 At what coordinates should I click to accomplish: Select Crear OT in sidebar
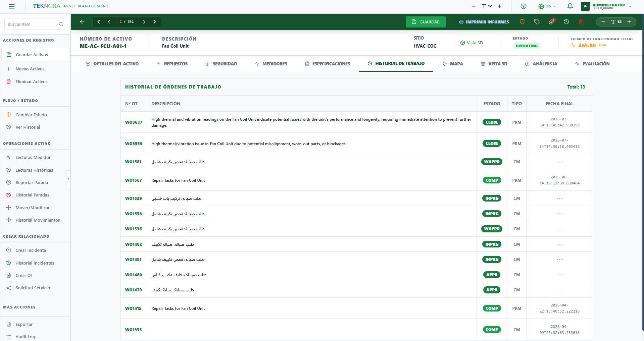(x=35, y=275)
